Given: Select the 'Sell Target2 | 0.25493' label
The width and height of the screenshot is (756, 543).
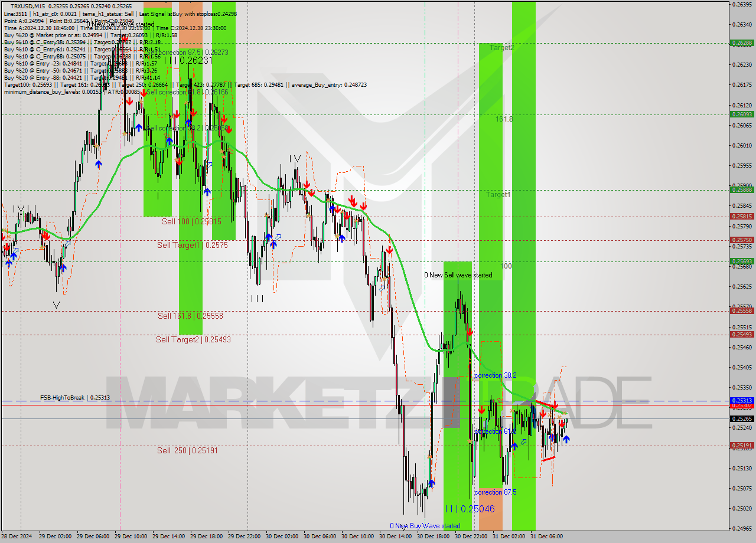Looking at the screenshot, I should pyautogui.click(x=193, y=339).
